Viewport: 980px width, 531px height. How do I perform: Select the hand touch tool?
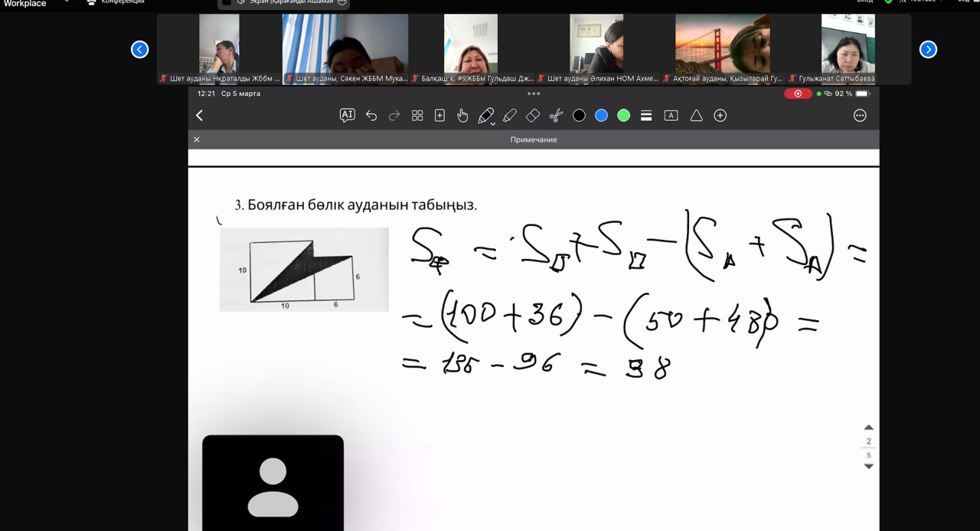(x=462, y=116)
